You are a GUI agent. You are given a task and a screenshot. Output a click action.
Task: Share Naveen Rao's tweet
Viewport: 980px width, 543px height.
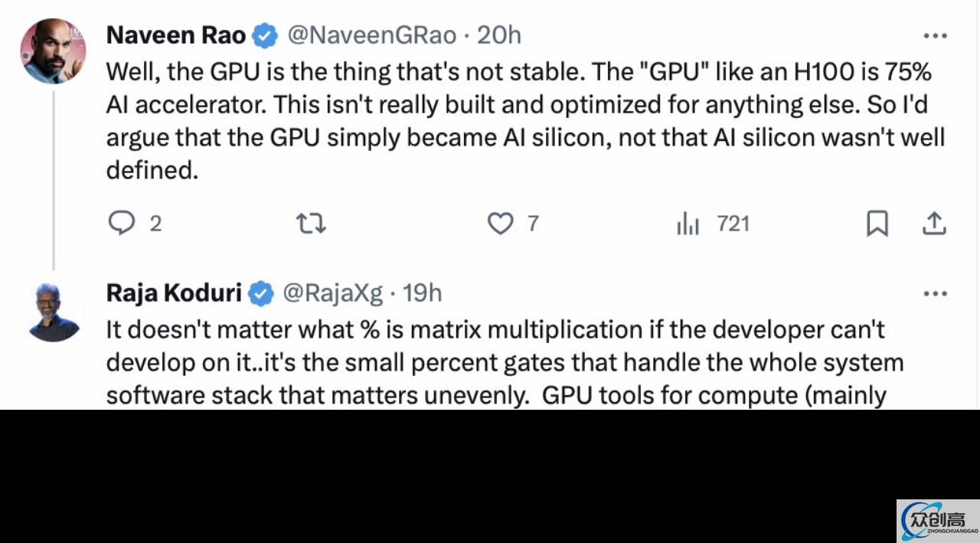(x=933, y=224)
